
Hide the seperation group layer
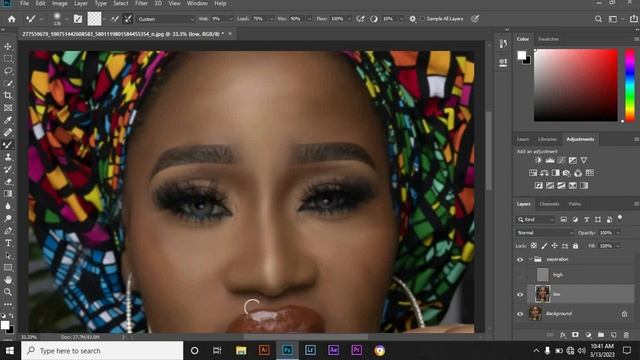520,260
